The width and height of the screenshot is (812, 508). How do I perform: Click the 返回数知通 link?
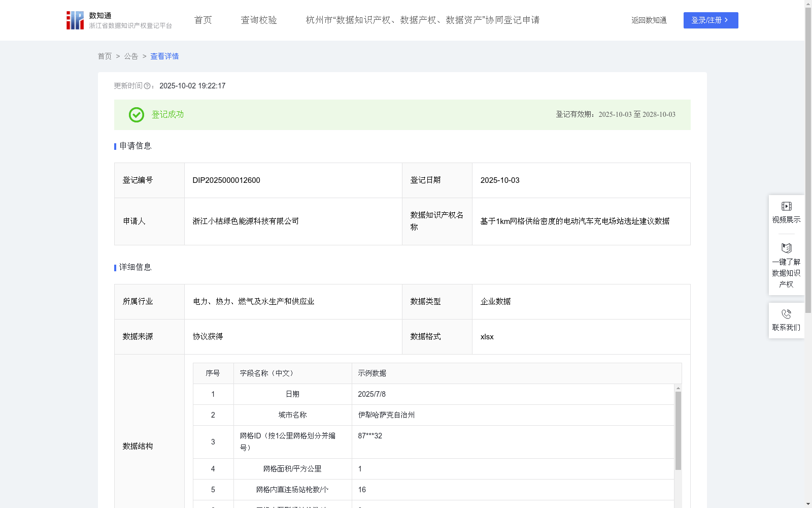(649, 20)
